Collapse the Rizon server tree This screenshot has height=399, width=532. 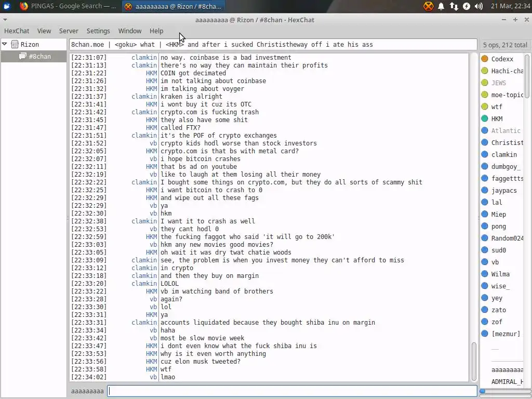[x=5, y=44]
